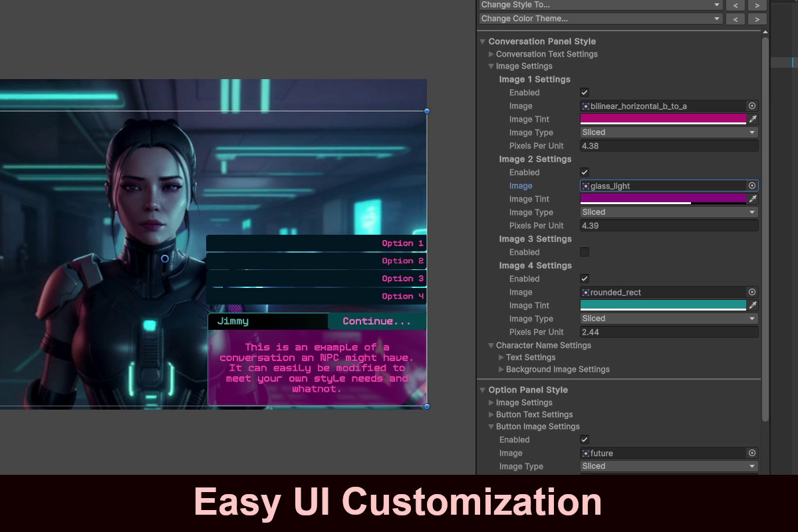Open Image 4 Image Type dropdown
The height and width of the screenshot is (532, 798).
click(669, 319)
